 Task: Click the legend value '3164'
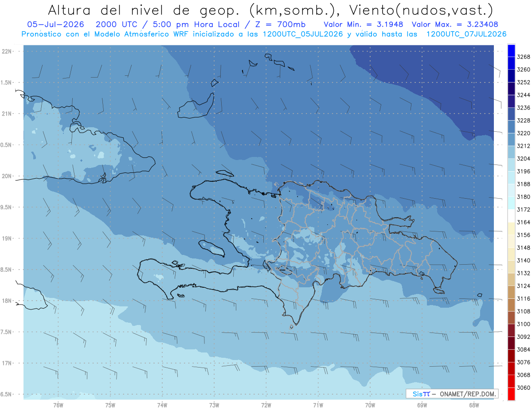(x=524, y=222)
